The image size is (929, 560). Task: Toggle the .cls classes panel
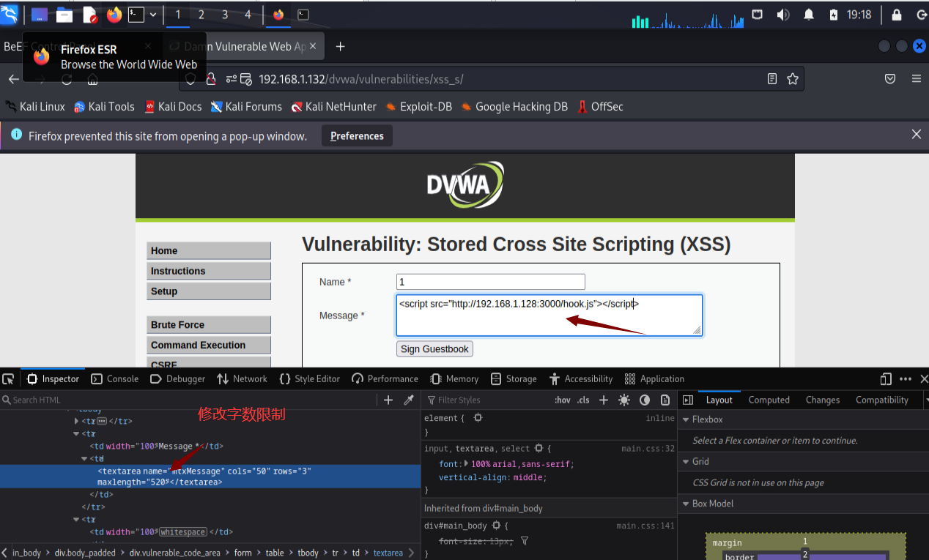pos(583,400)
